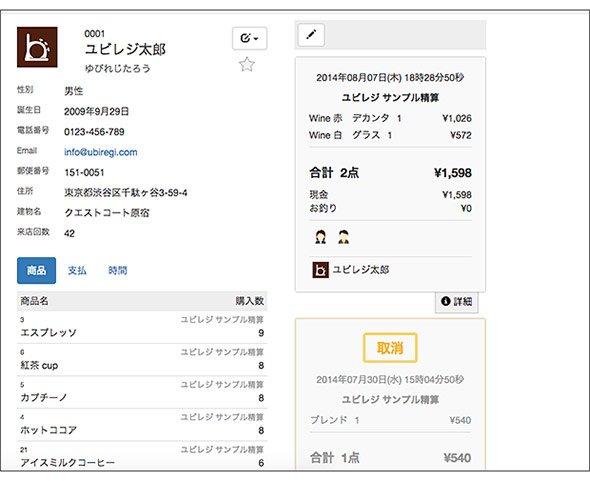Click the お釣り change line
The width and height of the screenshot is (590, 481).
click(x=390, y=208)
